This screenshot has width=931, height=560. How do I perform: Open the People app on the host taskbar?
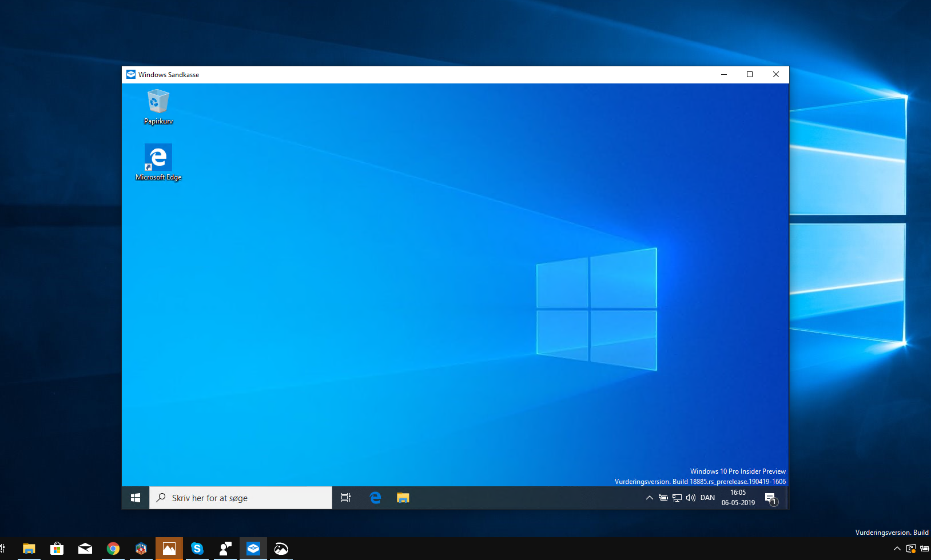[x=225, y=549]
